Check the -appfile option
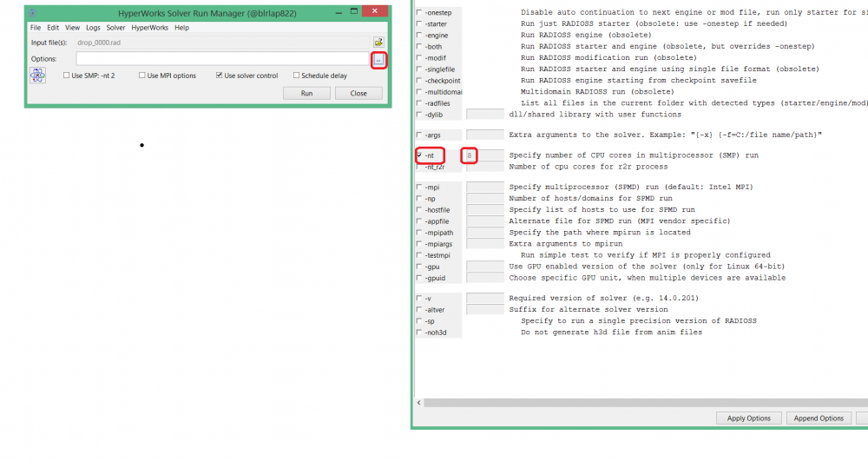Image resolution: width=868 pixels, height=461 pixels. click(419, 221)
